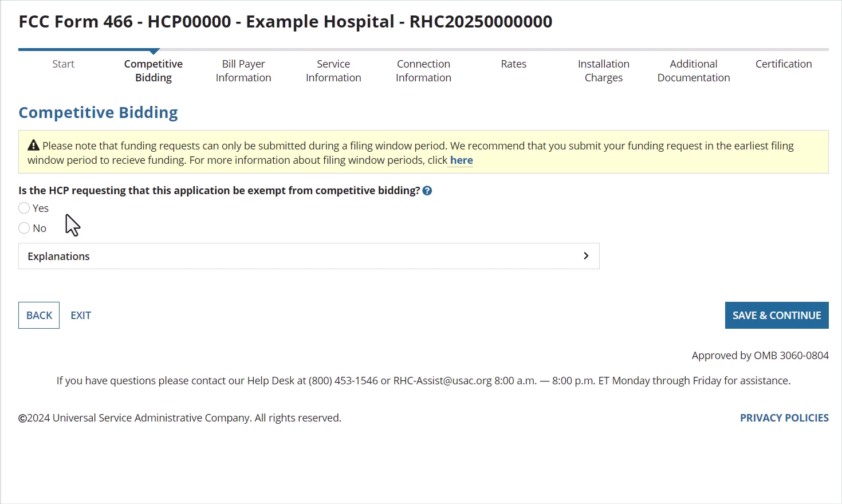Go to Additional Documentation step

693,71
